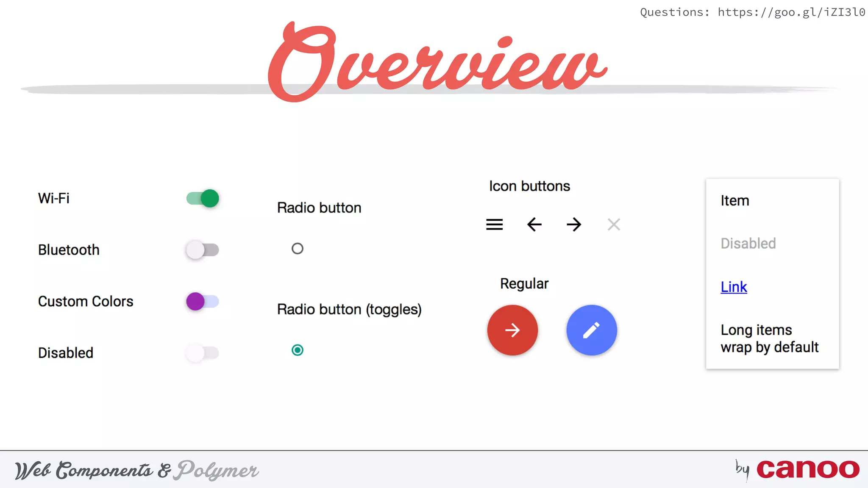
Task: Click the back arrow icon button
Action: point(534,225)
